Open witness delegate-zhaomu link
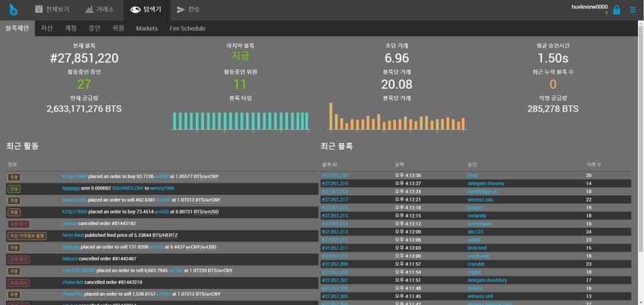This screenshot has height=305, width=644. [x=485, y=184]
